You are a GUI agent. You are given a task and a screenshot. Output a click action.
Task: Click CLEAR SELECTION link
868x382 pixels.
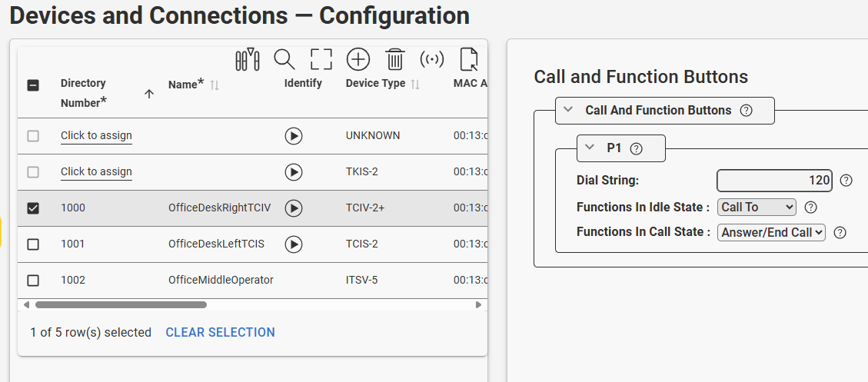[x=220, y=333]
